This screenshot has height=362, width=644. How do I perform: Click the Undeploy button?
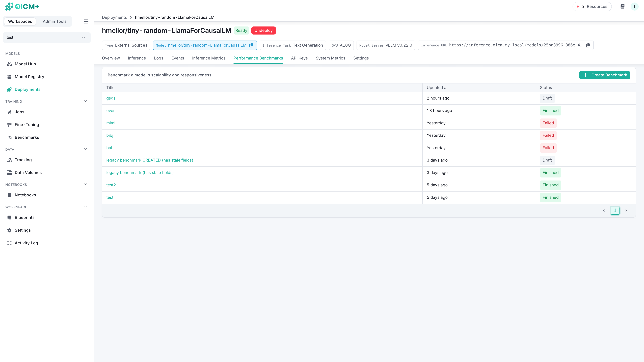coord(263,31)
